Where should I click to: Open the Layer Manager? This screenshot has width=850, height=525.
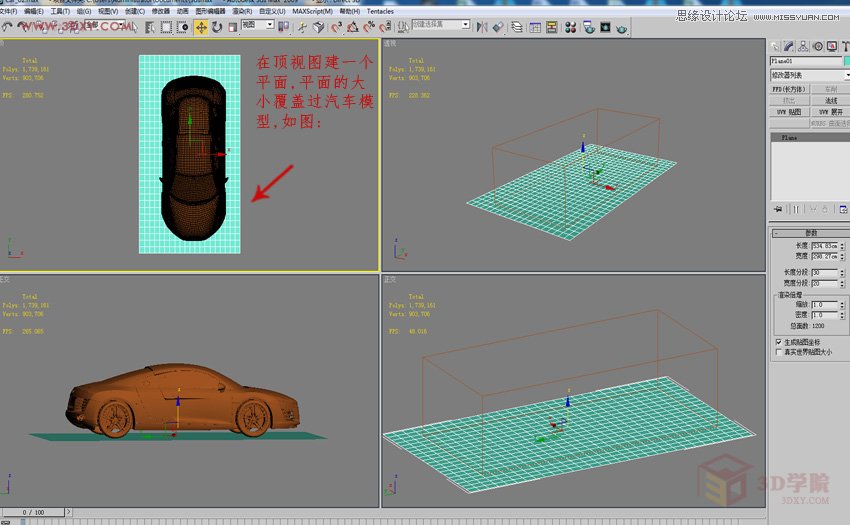coord(517,27)
